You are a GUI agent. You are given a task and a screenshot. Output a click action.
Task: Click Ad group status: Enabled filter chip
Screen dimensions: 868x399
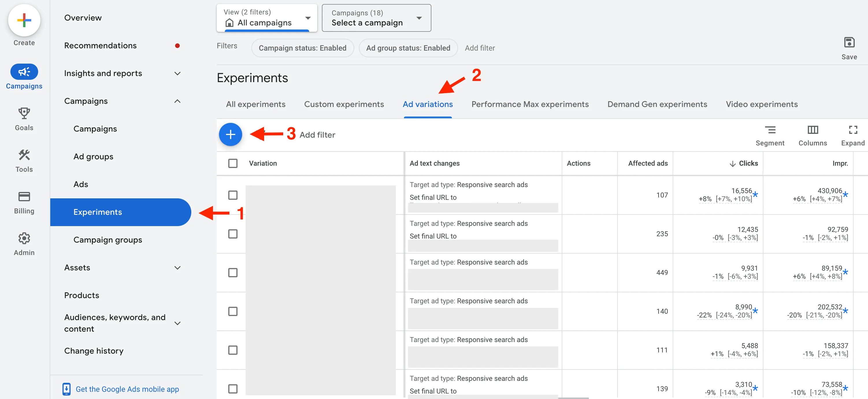click(x=408, y=48)
